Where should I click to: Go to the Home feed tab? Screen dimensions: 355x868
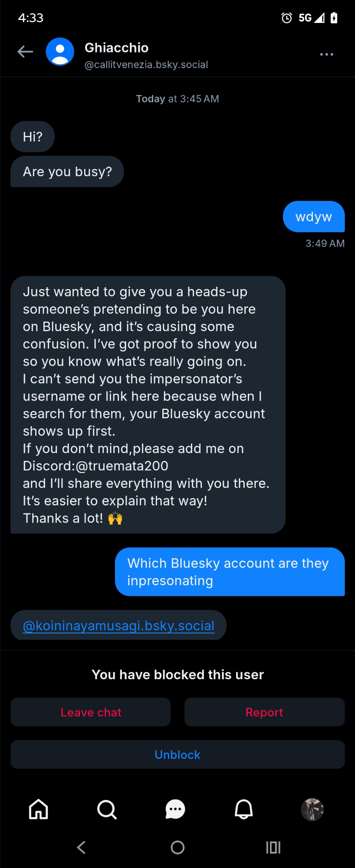point(39,809)
